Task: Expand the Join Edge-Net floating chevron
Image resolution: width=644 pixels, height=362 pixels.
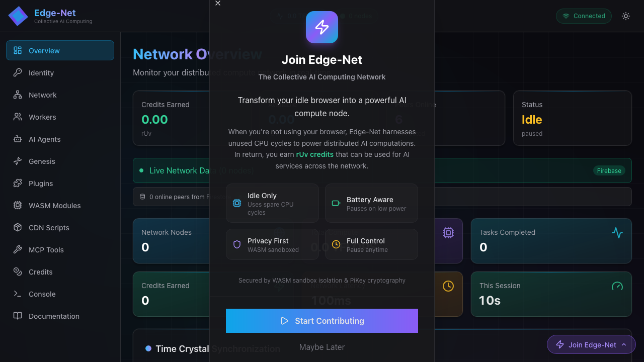Action: 624,345
